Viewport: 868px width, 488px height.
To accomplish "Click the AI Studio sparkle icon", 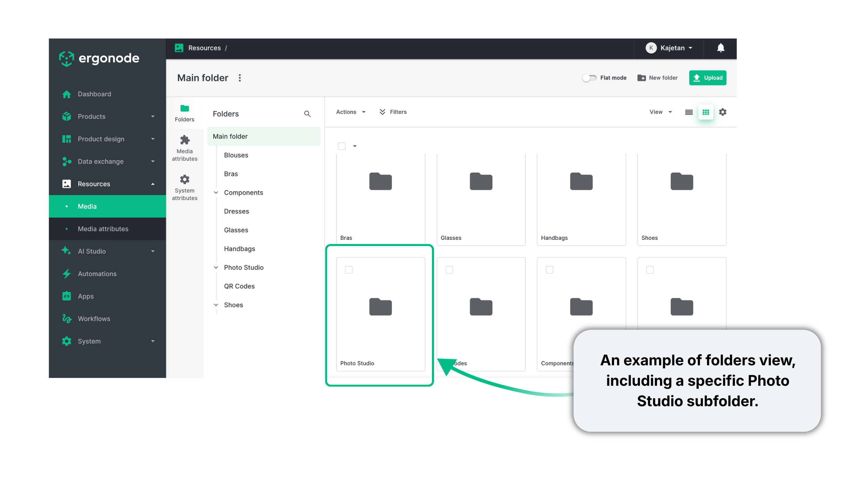I will (x=66, y=251).
